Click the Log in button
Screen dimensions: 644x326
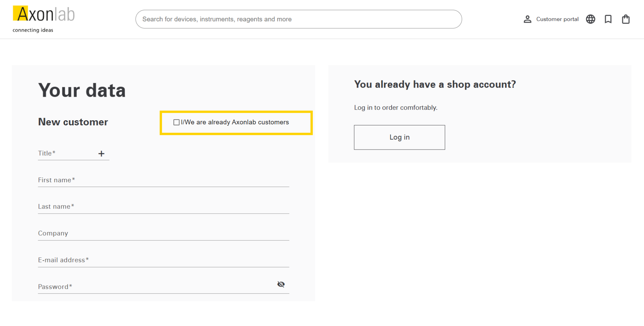click(x=399, y=137)
